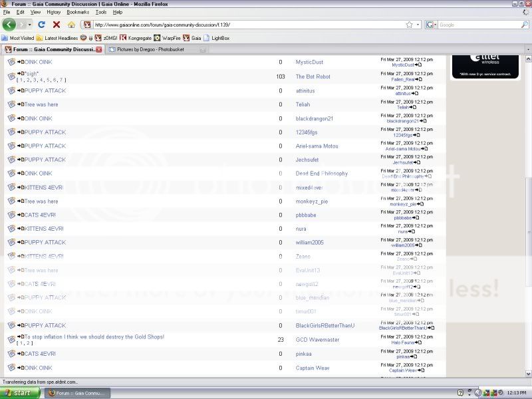Close the Gaia Community Discussion tab
The image size is (532, 399).
(98, 49)
